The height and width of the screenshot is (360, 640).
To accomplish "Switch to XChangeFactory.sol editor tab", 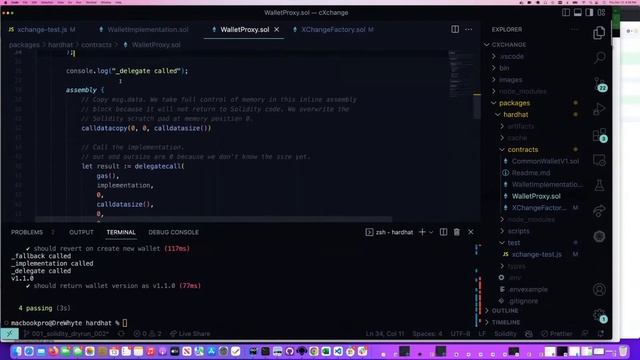I will click(333, 29).
